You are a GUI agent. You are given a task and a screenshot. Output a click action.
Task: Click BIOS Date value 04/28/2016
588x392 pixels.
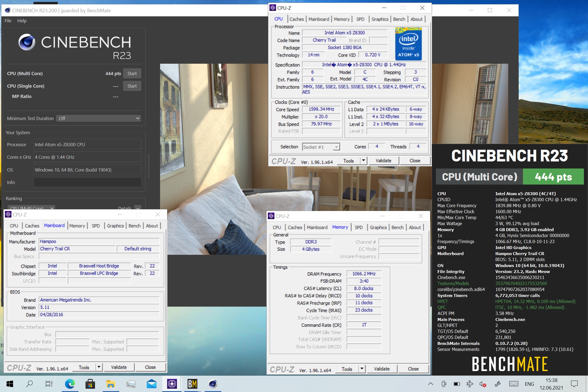(99, 314)
